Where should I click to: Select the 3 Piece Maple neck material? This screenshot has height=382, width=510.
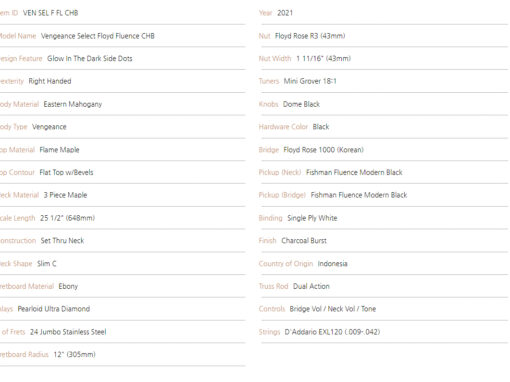coord(65,195)
